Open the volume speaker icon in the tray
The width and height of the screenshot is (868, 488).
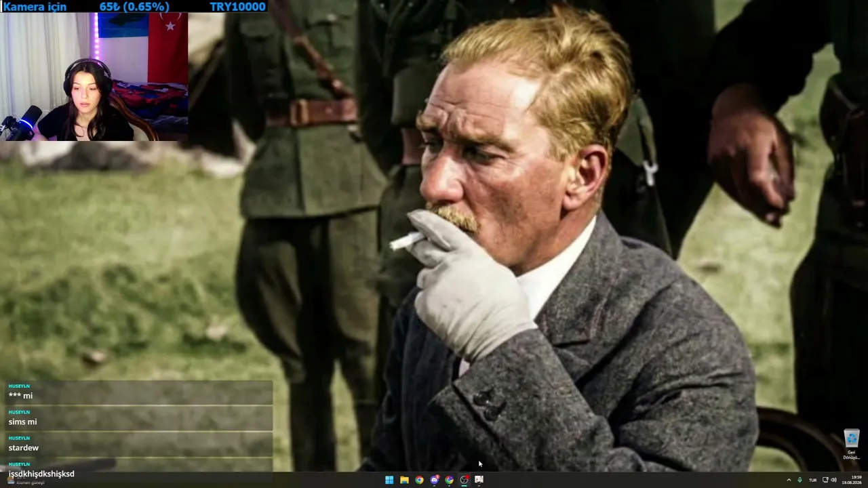click(833, 480)
